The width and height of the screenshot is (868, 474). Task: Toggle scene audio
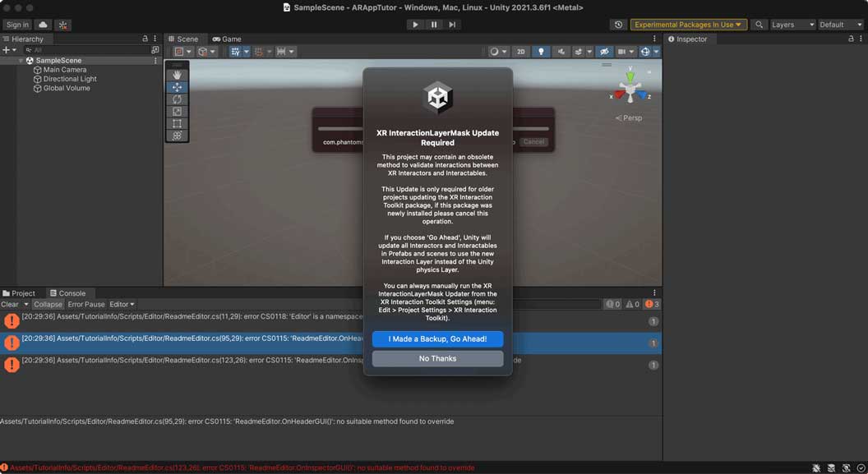click(561, 52)
